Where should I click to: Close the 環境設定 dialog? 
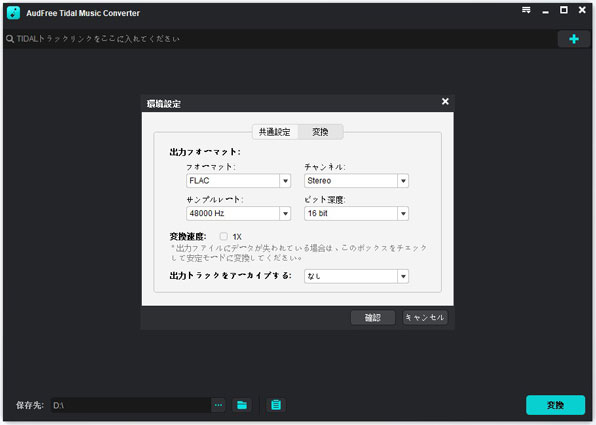[x=445, y=101]
